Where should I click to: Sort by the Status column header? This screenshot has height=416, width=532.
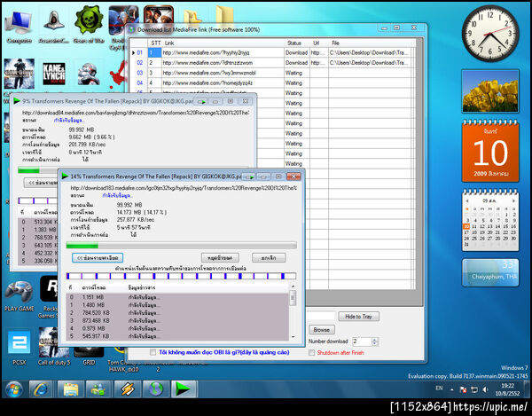click(296, 43)
